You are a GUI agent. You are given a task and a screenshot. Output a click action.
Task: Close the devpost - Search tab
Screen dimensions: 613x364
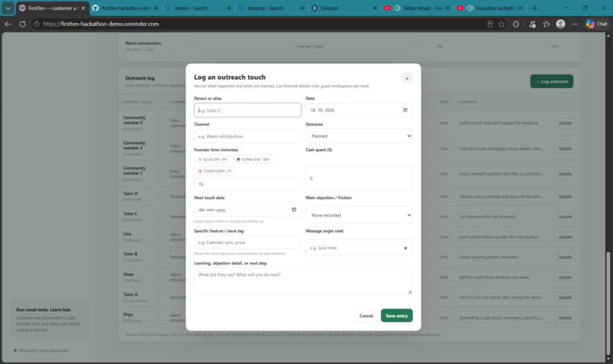point(302,8)
